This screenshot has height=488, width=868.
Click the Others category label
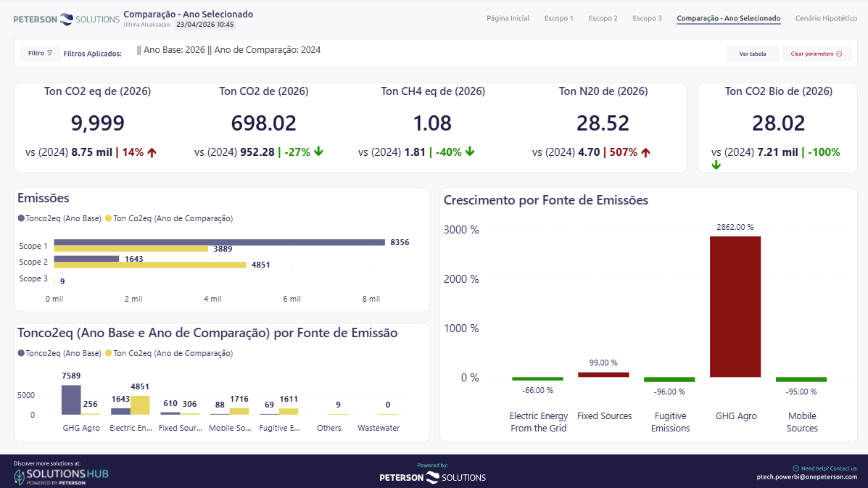tap(328, 428)
